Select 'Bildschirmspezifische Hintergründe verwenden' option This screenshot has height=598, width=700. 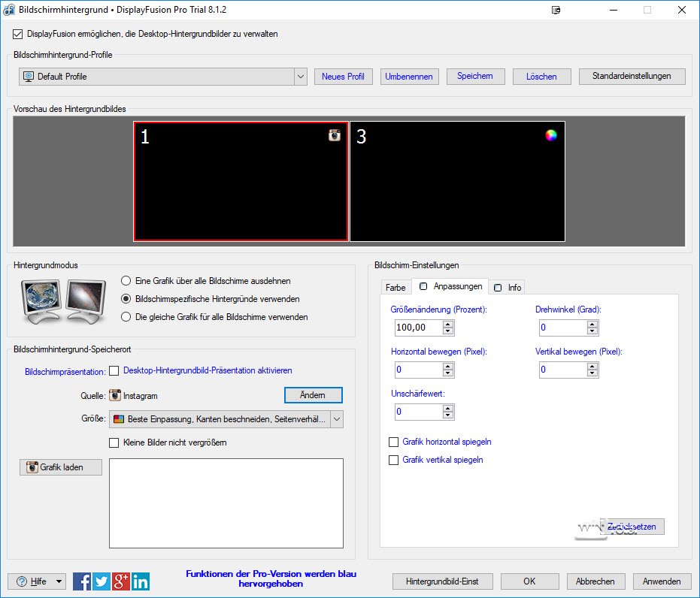coord(126,299)
